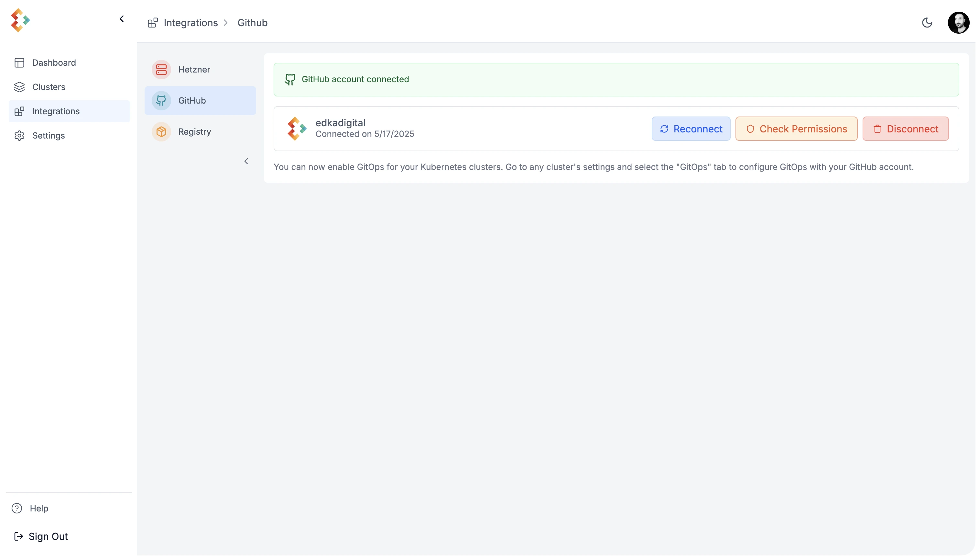
Task: Click Integrations in the breadcrumb
Action: [191, 23]
